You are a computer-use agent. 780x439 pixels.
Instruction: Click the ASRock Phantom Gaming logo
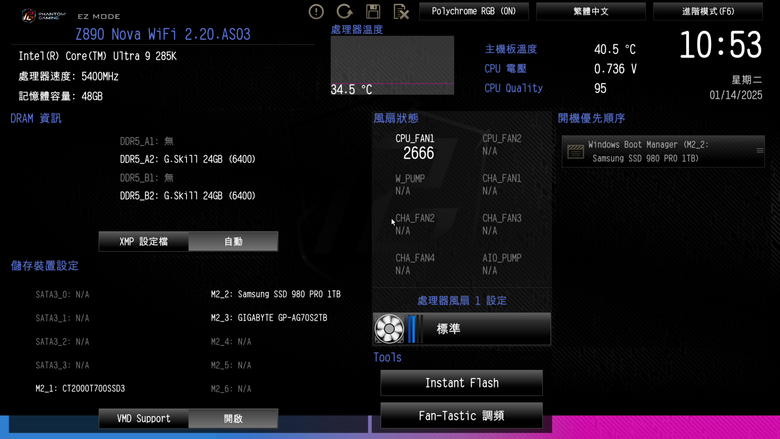[44, 16]
